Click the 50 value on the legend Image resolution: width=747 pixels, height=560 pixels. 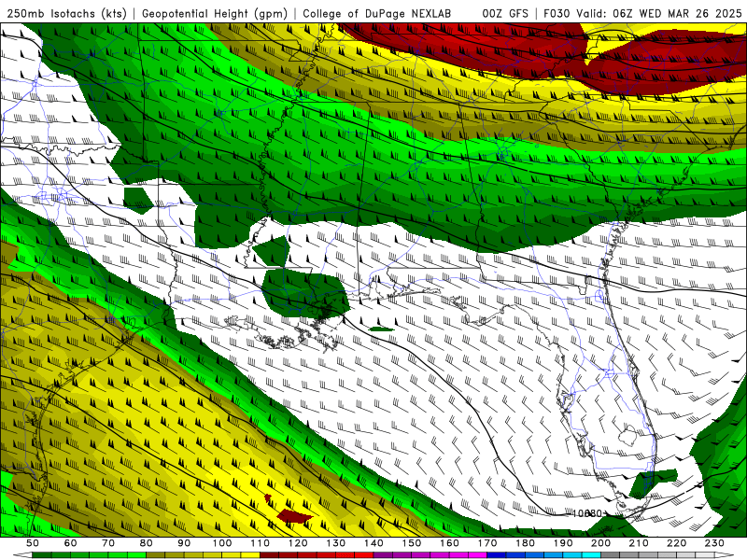click(x=33, y=543)
